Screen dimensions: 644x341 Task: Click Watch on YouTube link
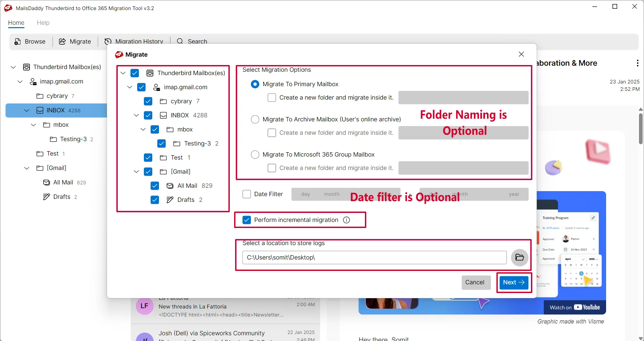point(575,307)
